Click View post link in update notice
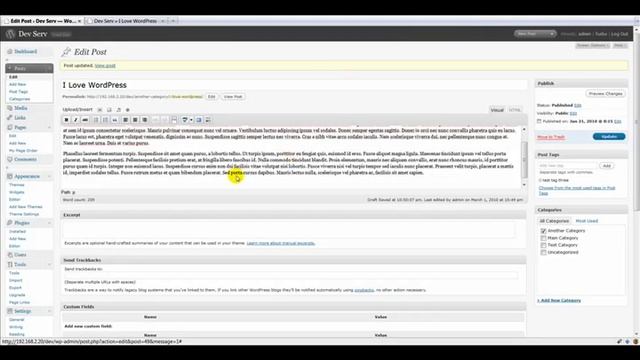 (105, 65)
